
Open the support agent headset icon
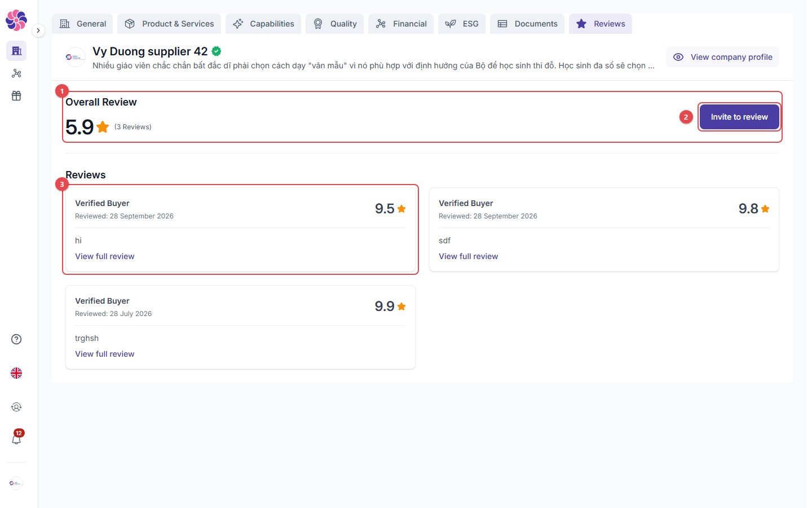pos(16,407)
